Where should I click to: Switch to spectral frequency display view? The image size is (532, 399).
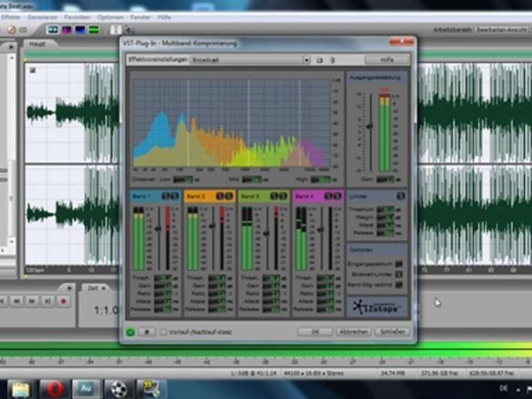tap(66, 29)
